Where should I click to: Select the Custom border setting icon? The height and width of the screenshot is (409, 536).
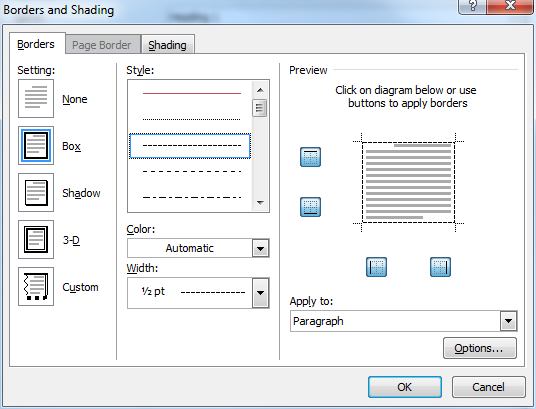36,287
